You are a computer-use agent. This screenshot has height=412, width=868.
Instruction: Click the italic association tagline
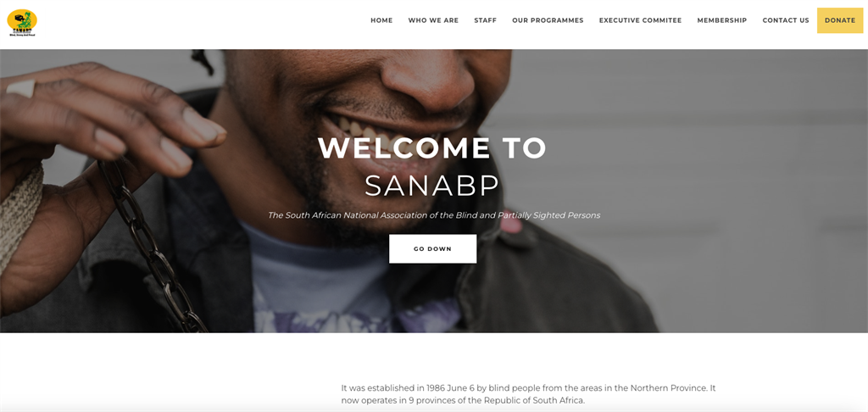point(434,214)
